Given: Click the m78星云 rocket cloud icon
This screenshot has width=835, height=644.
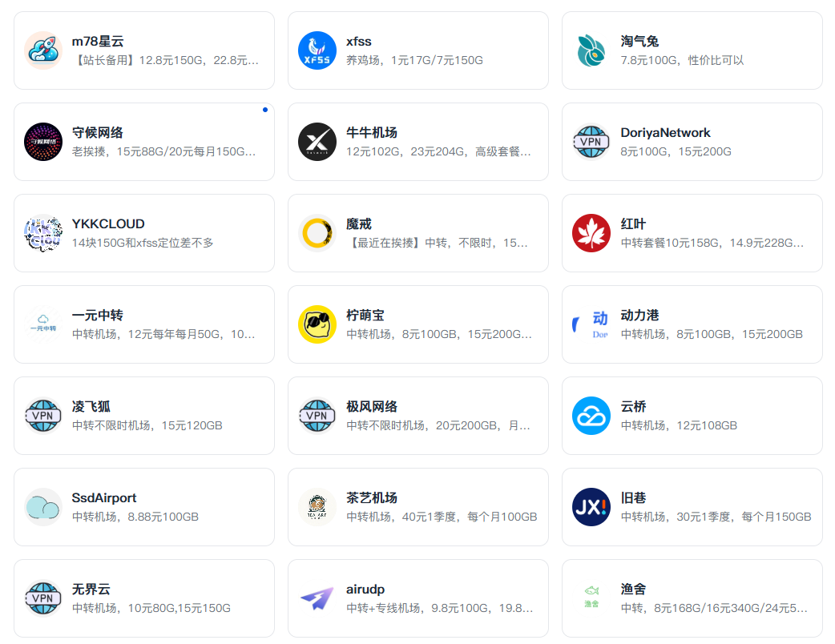Looking at the screenshot, I should (x=43, y=50).
